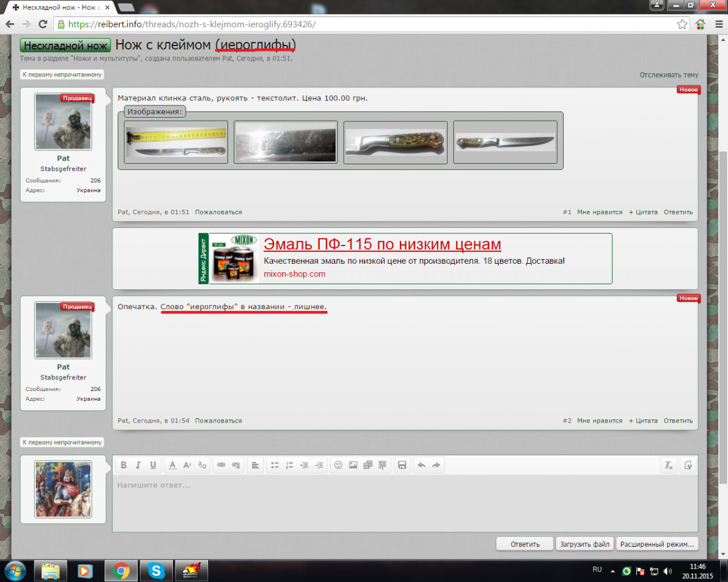Insert link with the chain icon
The height and width of the screenshot is (582, 728).
(x=221, y=465)
